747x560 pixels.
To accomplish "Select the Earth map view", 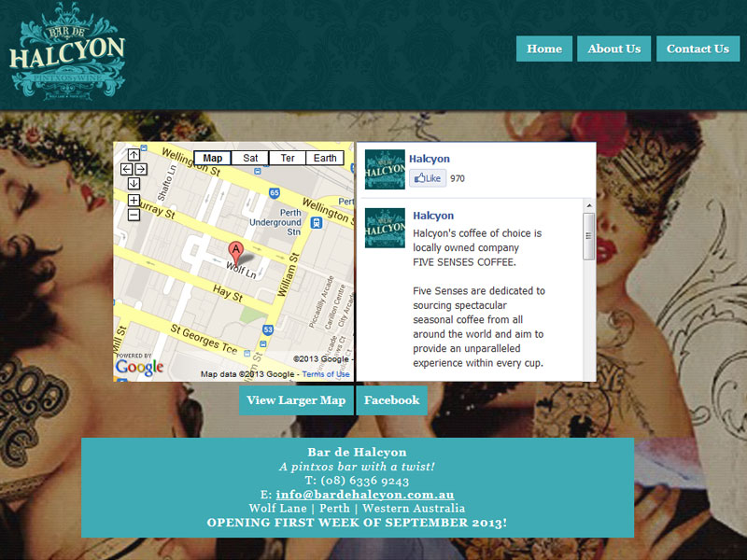I will 325,158.
